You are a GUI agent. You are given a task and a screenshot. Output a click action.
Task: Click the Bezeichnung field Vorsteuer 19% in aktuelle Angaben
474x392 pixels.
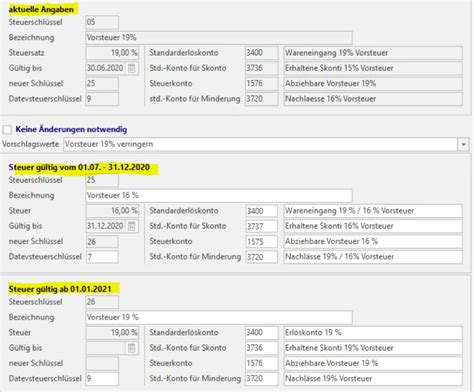click(219, 38)
